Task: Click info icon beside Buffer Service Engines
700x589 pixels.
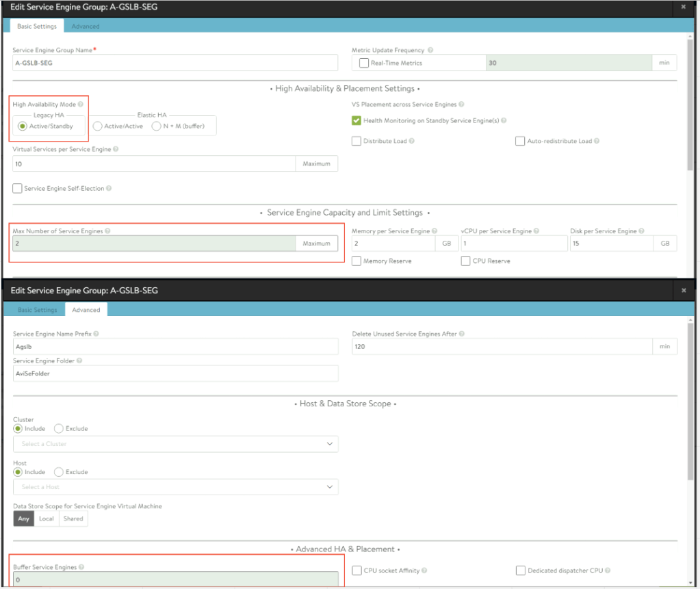Action: coord(82,567)
